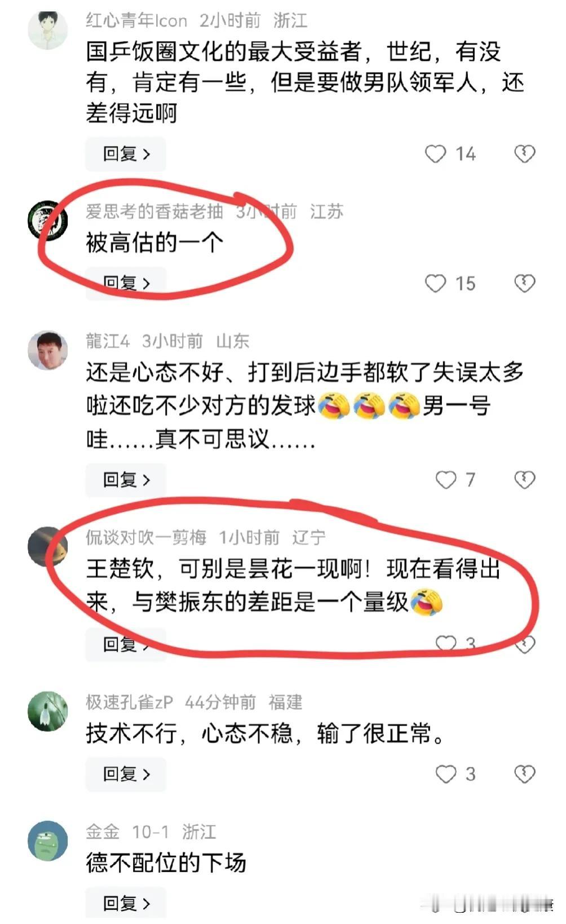Tap broken heart on 爱思考的香菇老抽's comment
The image size is (566, 924).
click(524, 284)
